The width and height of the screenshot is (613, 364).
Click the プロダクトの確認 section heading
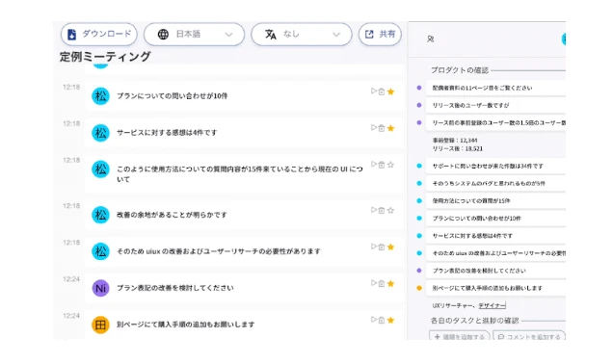460,70
